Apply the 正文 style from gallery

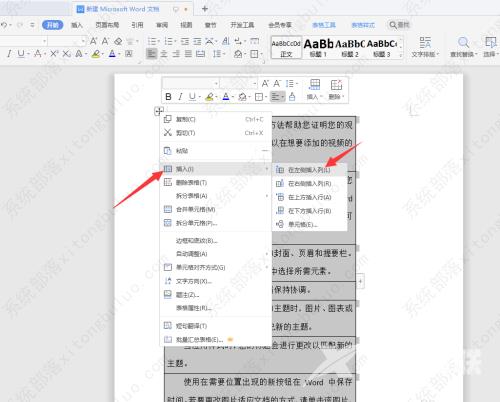tap(286, 47)
